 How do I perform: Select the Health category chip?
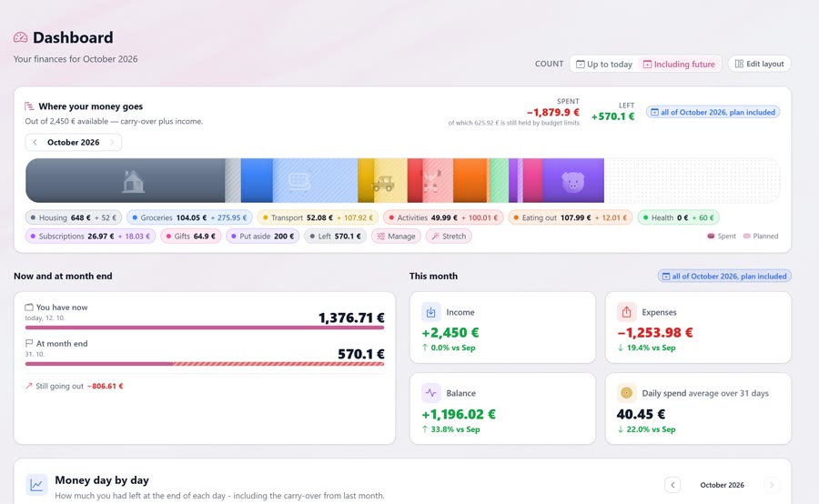[678, 217]
